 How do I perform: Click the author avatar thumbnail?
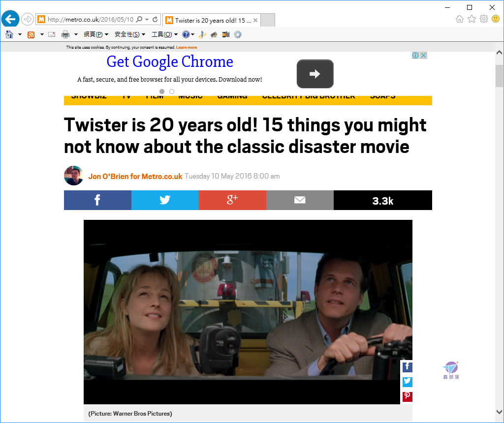click(x=74, y=176)
